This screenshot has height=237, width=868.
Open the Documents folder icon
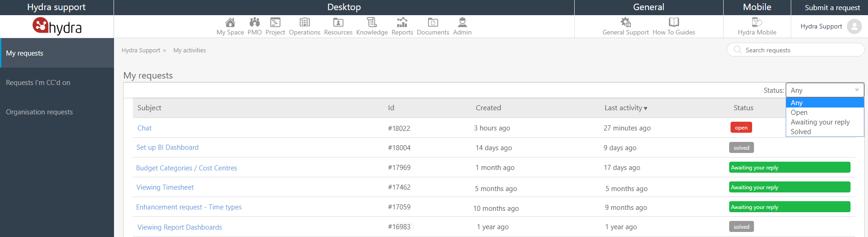[433, 22]
